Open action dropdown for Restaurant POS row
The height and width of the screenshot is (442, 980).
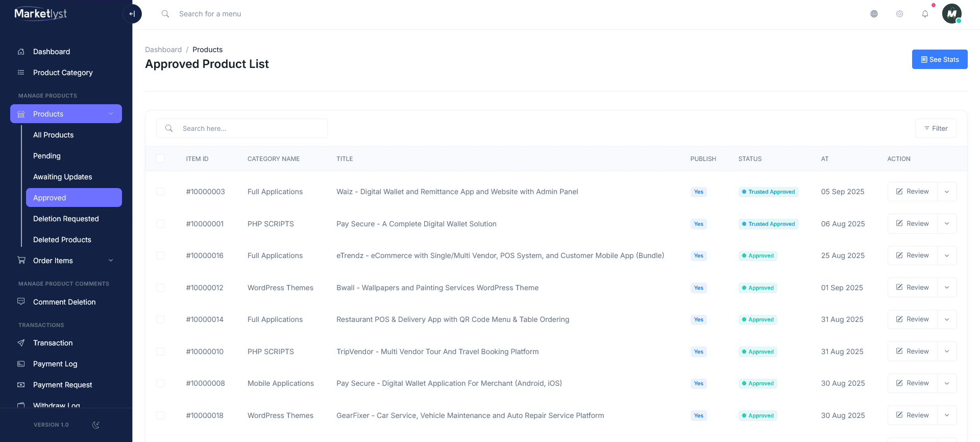tap(947, 319)
